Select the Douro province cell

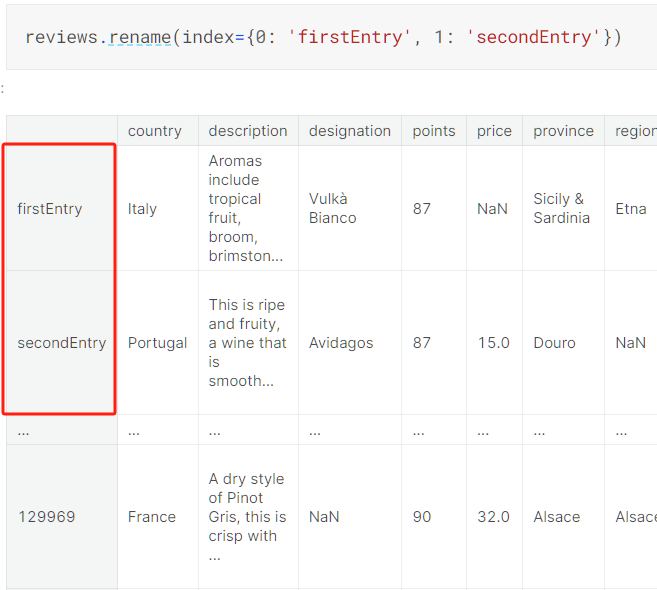pos(554,343)
